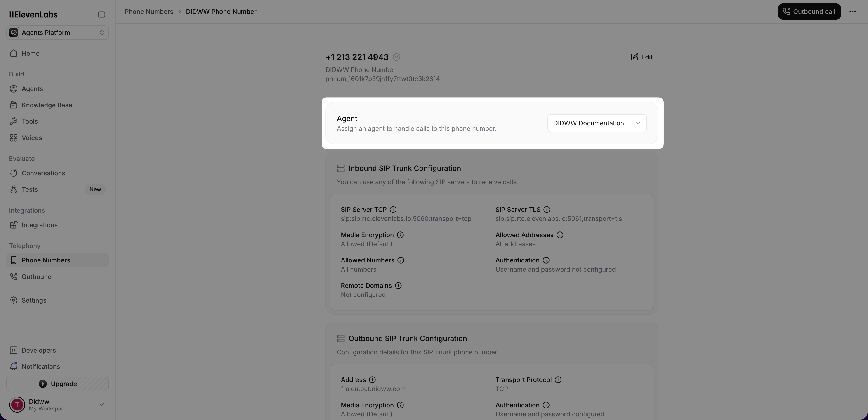Click Allowed Numbers info icon

pos(400,260)
